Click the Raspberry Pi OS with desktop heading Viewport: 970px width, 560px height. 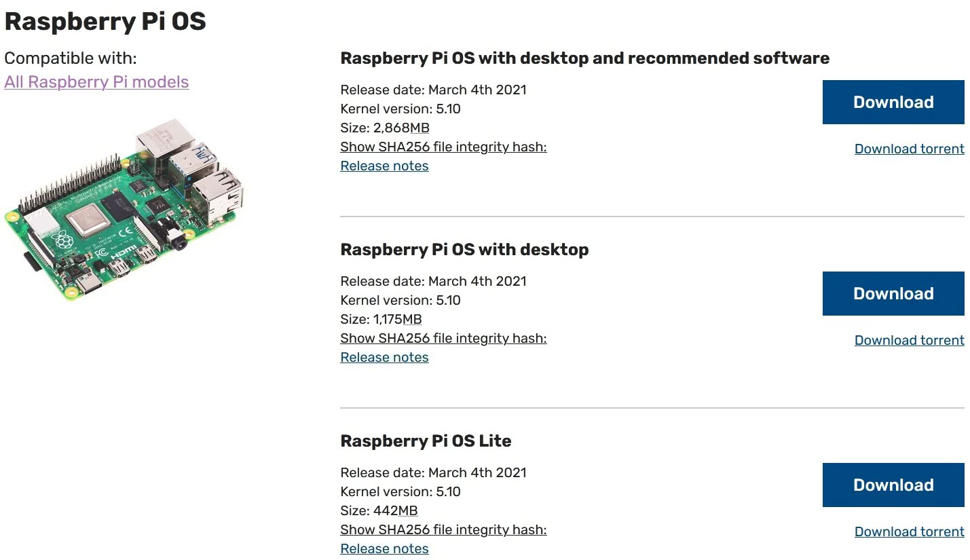pyautogui.click(x=464, y=250)
